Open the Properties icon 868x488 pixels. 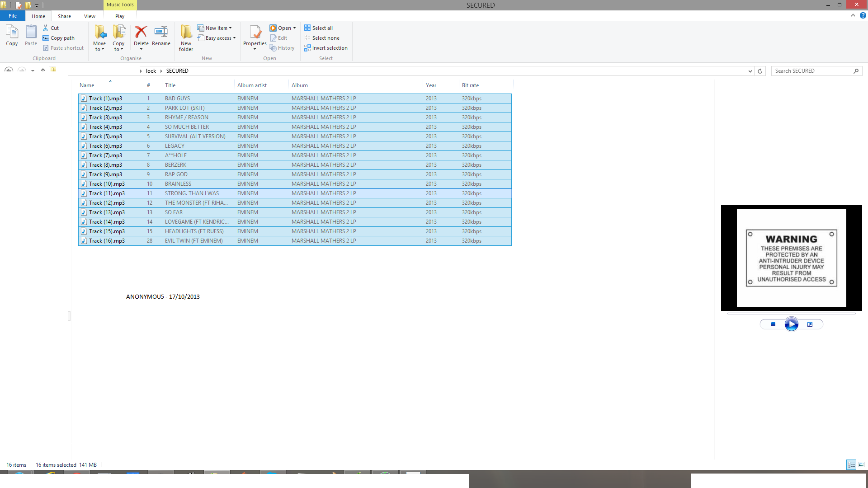(x=255, y=33)
